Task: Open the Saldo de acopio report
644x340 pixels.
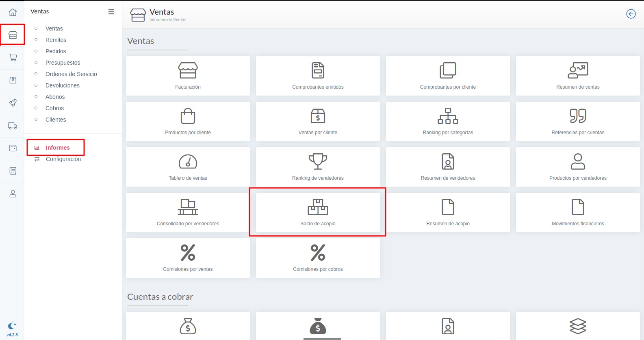Action: click(x=318, y=212)
